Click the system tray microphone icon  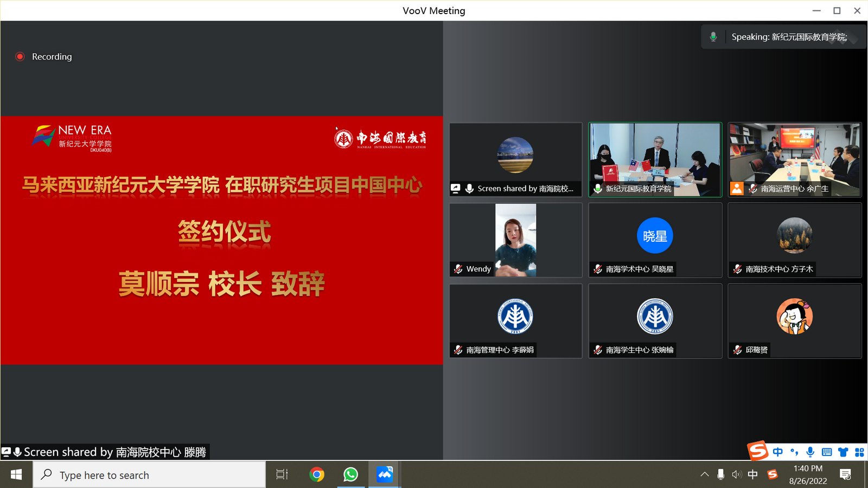(x=720, y=474)
